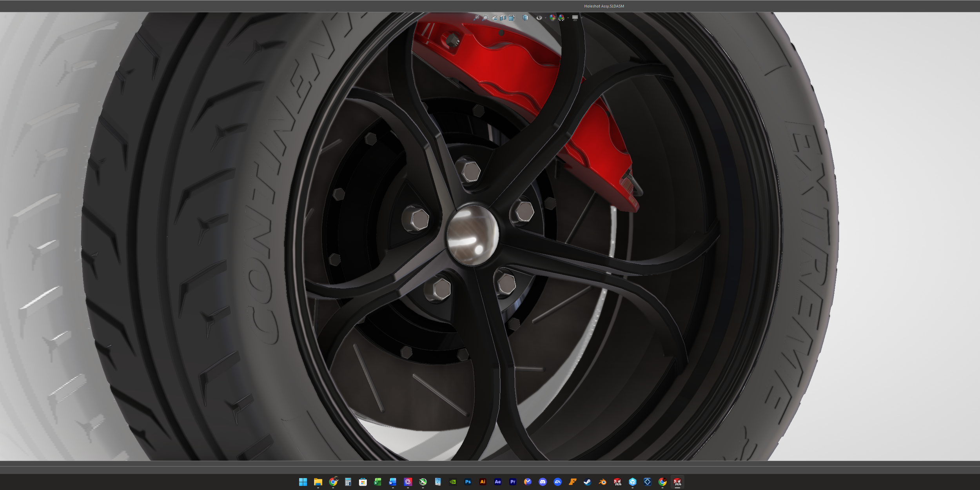The image size is (980, 490).
Task: Open the Display Style tool
Action: tap(525, 18)
